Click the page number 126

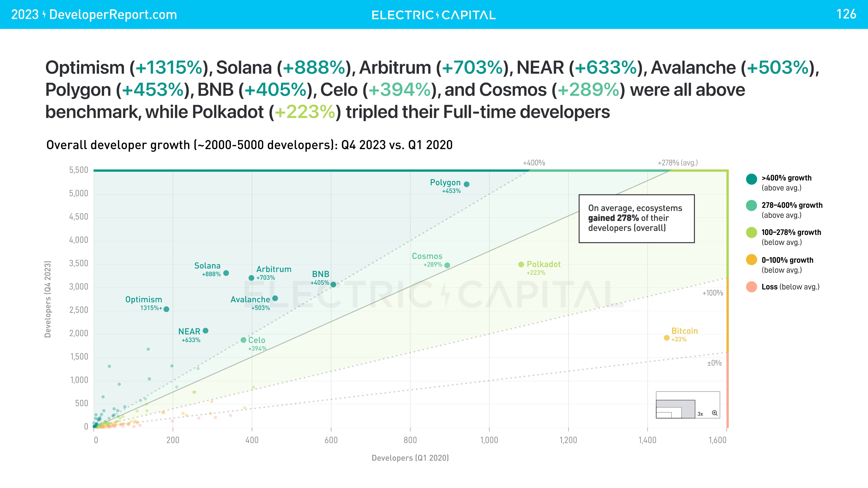846,14
